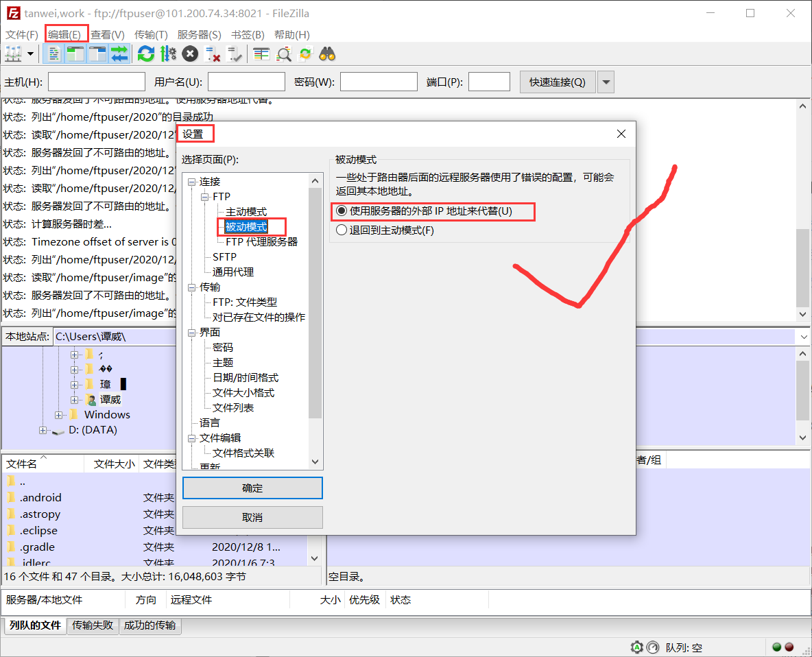The width and height of the screenshot is (812, 657).
Task: Sort local files by 文件名 column
Action: pos(43,464)
